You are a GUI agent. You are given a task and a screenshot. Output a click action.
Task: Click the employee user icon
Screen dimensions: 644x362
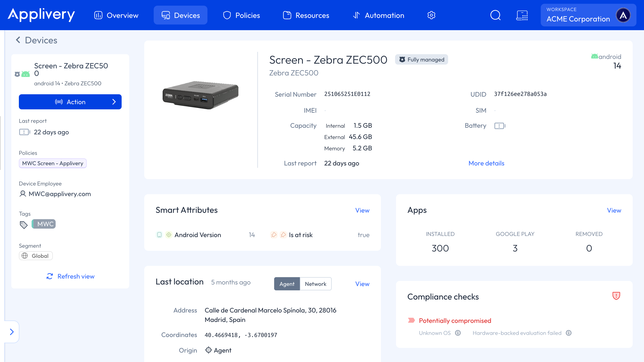(x=23, y=194)
